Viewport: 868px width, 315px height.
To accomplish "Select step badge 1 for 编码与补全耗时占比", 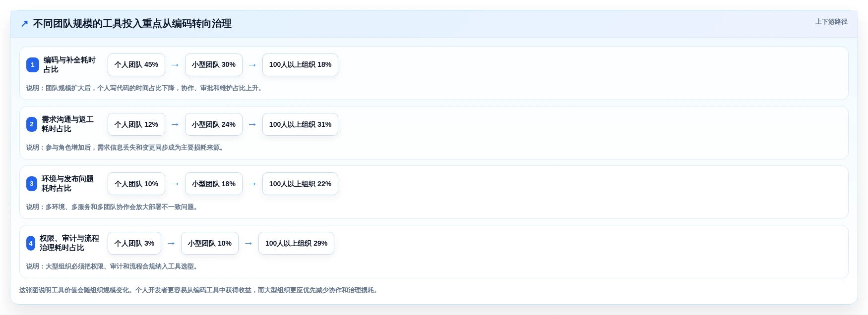I will click(x=33, y=65).
